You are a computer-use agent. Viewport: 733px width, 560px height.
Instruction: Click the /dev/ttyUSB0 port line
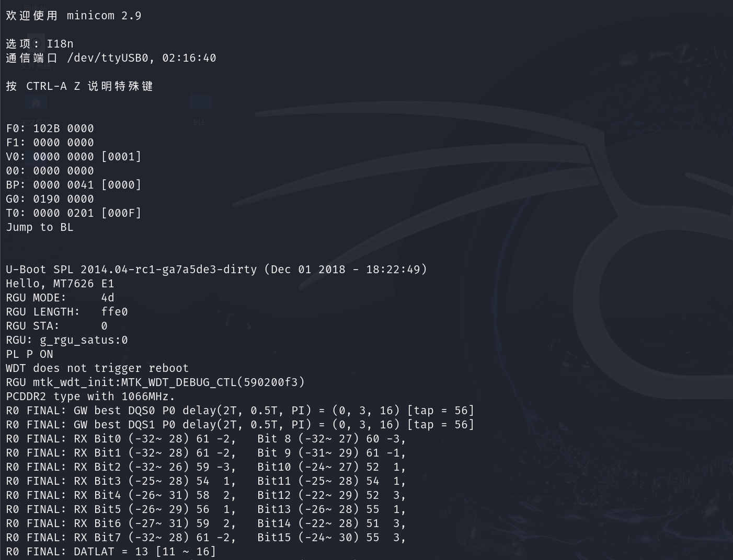[111, 58]
